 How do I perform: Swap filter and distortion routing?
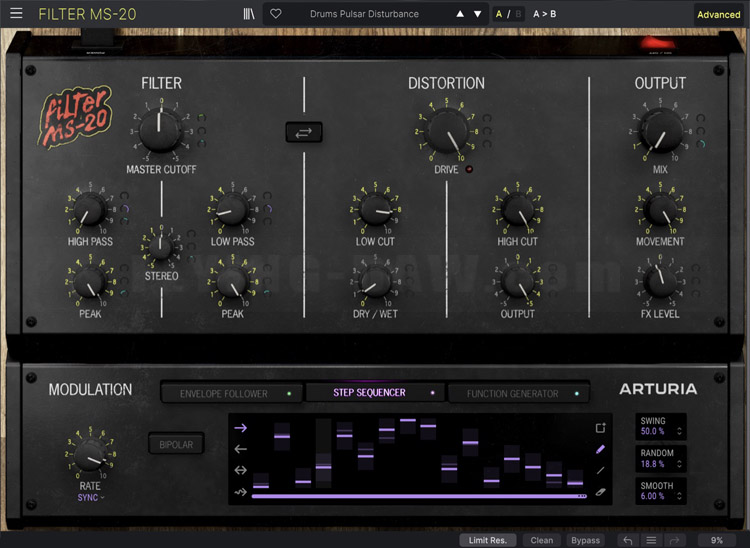tap(304, 132)
